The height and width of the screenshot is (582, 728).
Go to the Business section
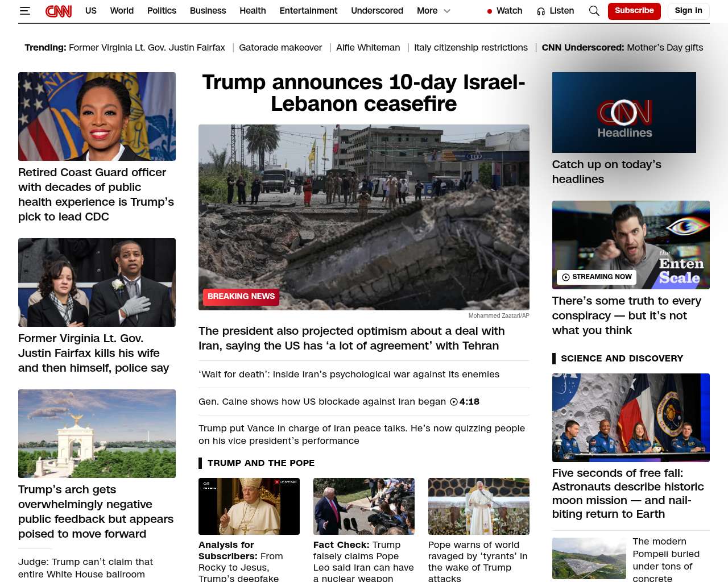(x=208, y=11)
